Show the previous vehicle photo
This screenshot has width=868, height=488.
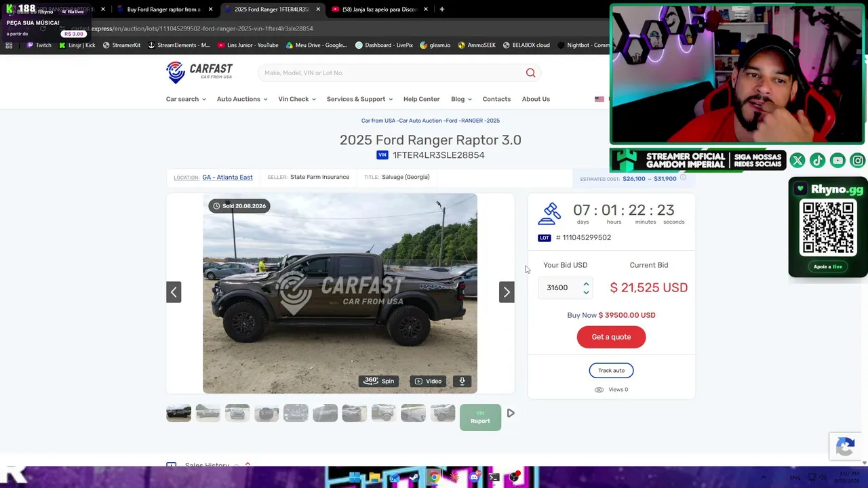tap(174, 292)
